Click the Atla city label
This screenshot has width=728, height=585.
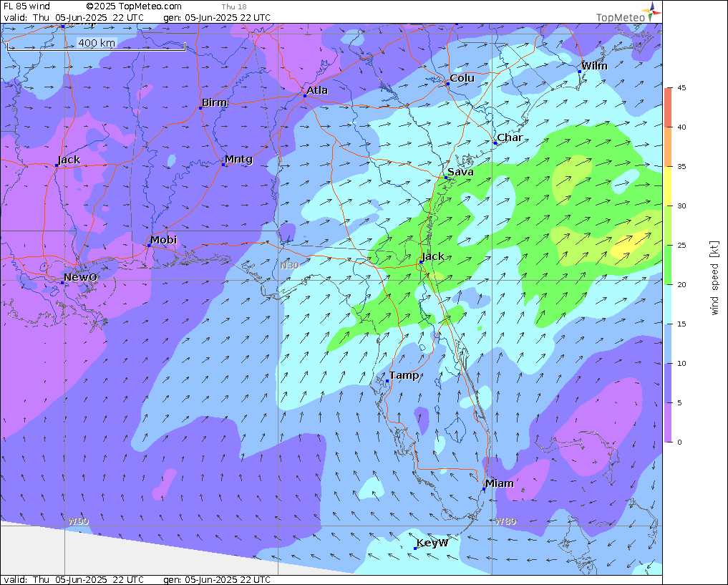coord(317,90)
